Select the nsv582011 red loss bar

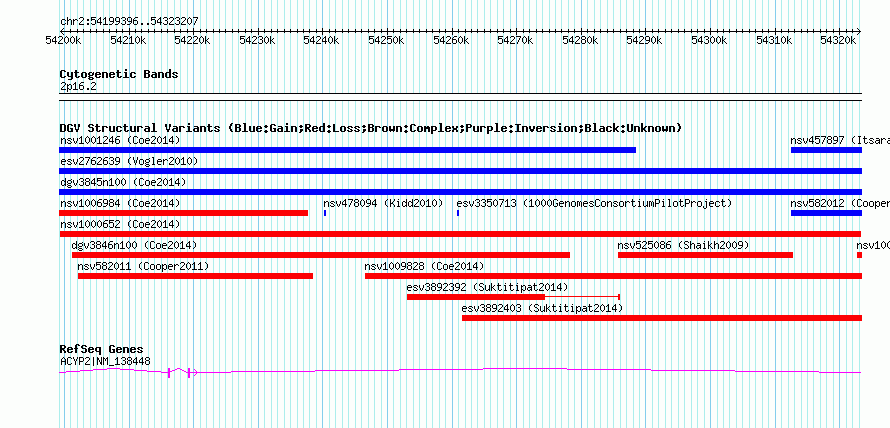click(x=195, y=276)
